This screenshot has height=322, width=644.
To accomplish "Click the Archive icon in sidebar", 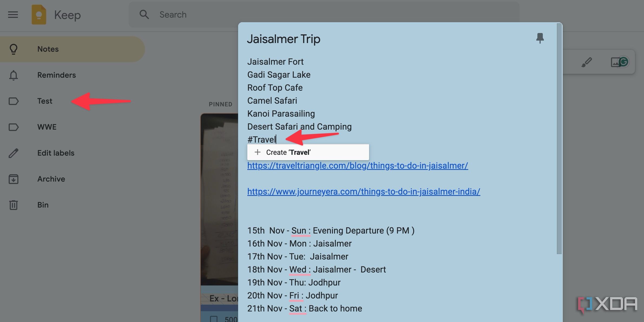I will [14, 178].
